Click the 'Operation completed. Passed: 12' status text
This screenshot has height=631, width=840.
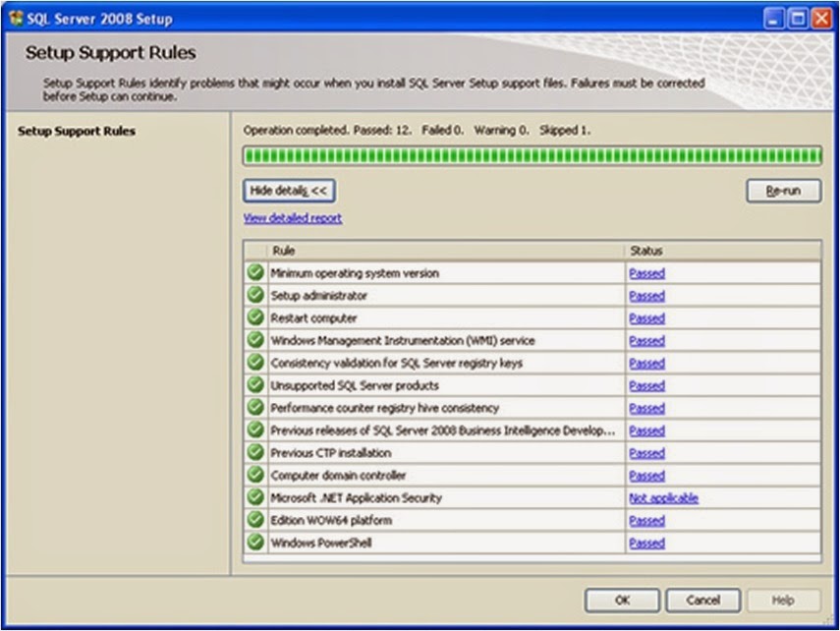[327, 130]
